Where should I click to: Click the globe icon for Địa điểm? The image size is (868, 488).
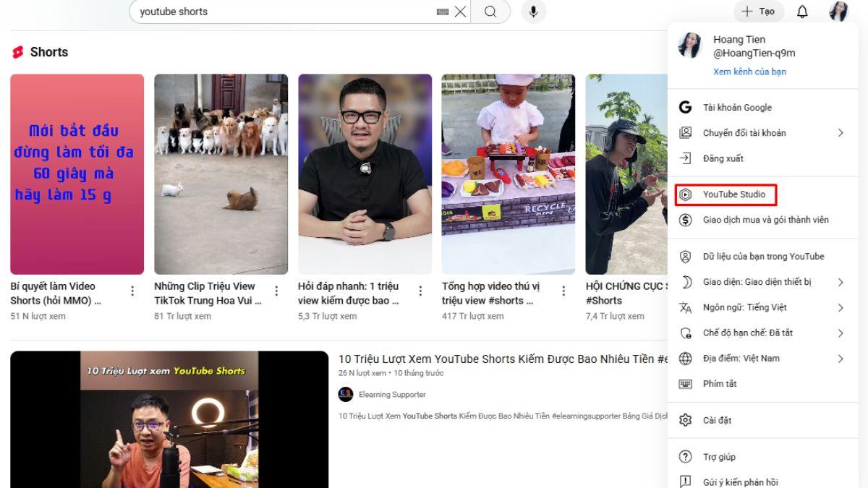pyautogui.click(x=685, y=359)
